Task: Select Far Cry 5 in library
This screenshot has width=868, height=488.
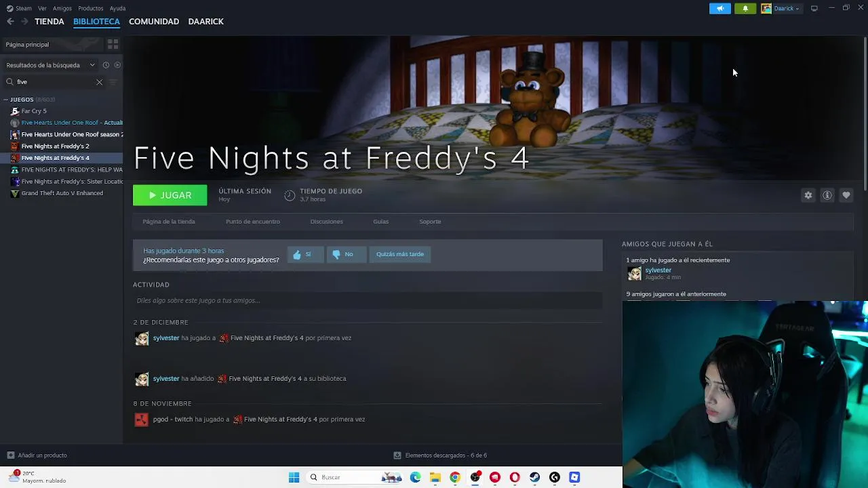Action: click(x=62, y=111)
